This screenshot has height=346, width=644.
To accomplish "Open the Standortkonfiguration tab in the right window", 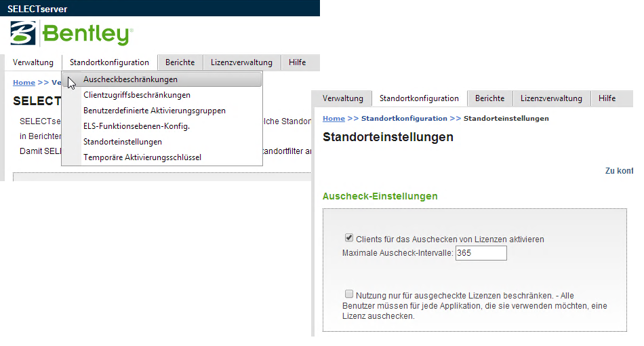I will tap(419, 98).
